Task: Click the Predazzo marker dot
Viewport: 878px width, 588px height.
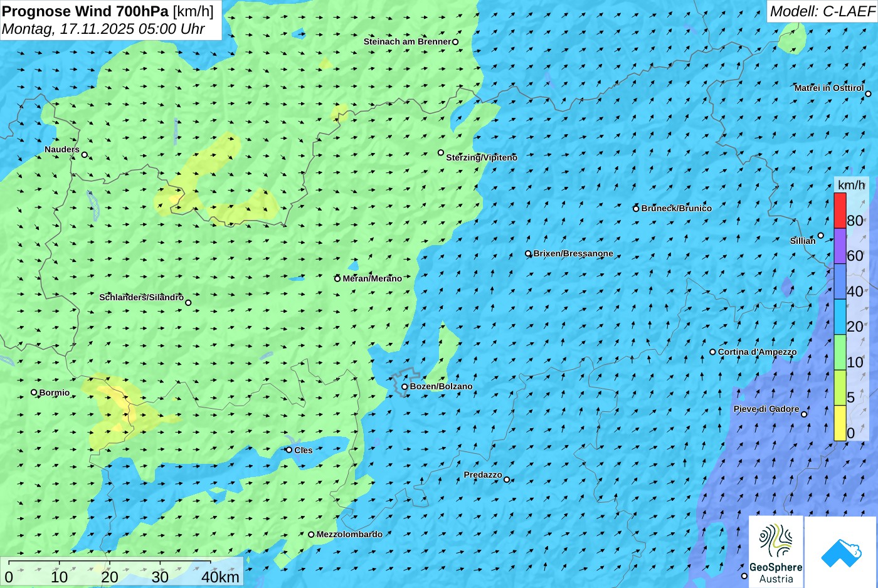Action: pyautogui.click(x=507, y=480)
